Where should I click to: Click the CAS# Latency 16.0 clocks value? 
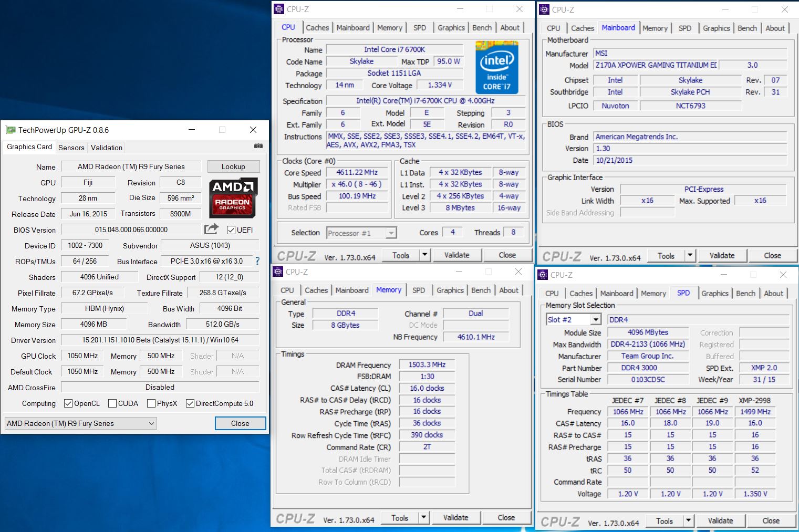point(427,388)
